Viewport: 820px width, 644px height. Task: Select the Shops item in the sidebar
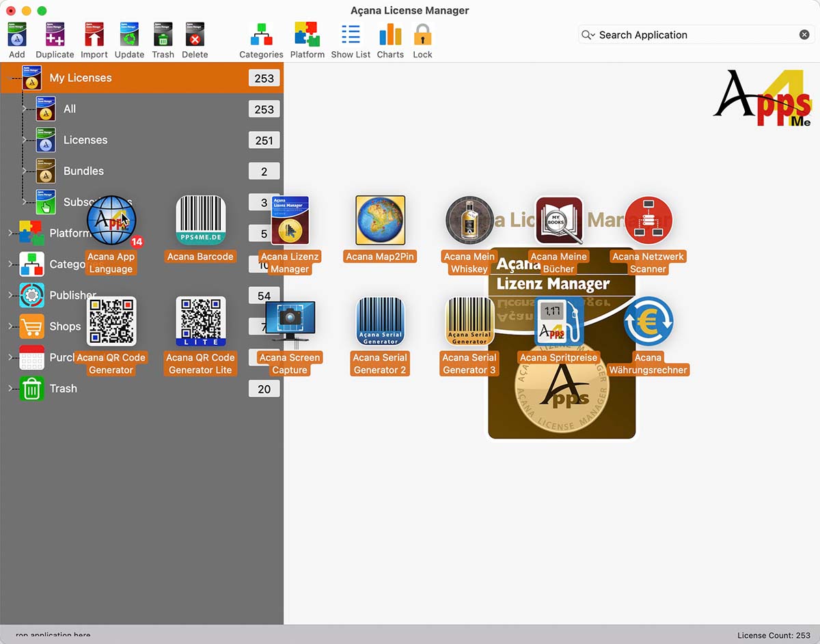pyautogui.click(x=141, y=326)
